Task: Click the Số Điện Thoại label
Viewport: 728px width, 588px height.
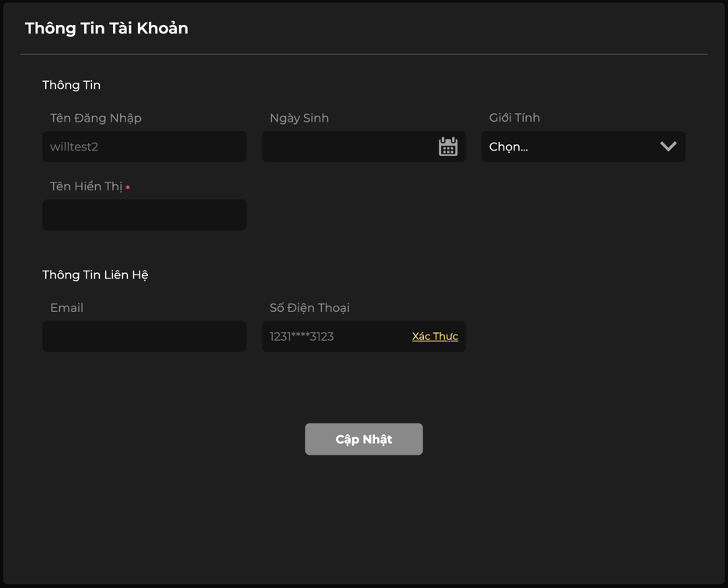Action: click(309, 308)
